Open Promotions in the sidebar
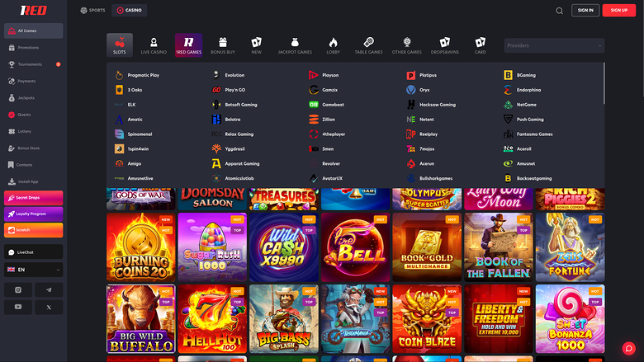The height and width of the screenshot is (362, 644). 34,48
